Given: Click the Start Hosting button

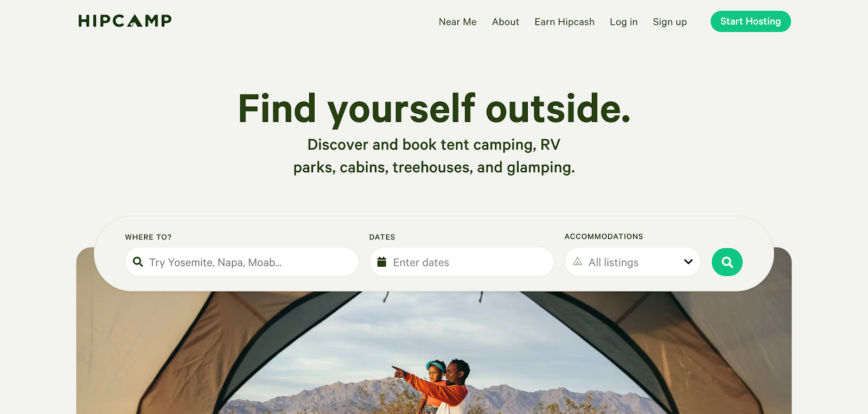Looking at the screenshot, I should (750, 22).
